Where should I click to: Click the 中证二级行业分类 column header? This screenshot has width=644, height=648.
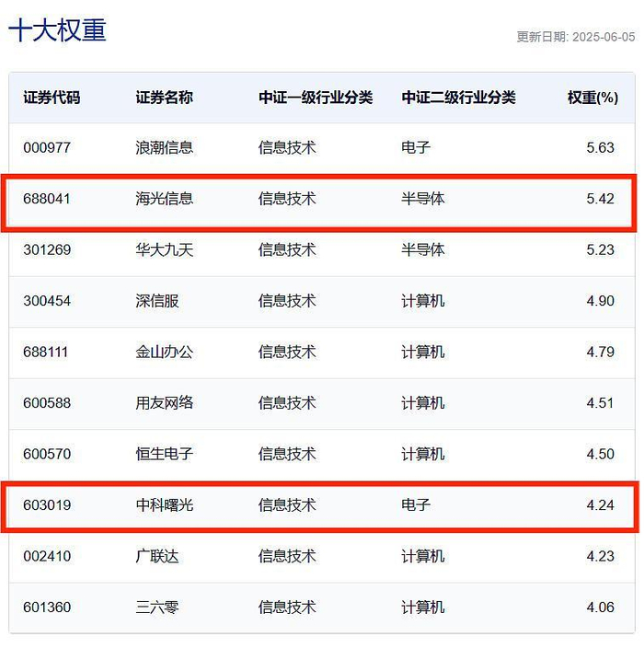(458, 98)
